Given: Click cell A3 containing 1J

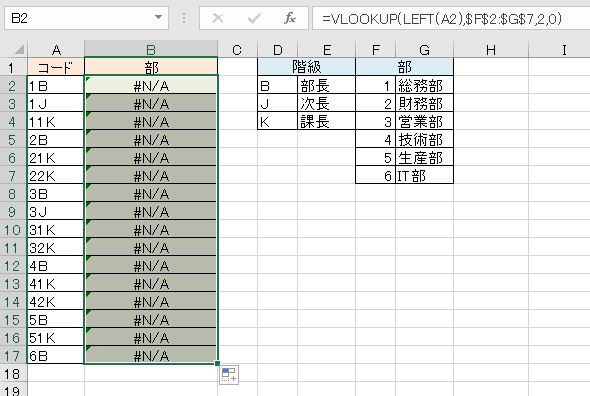Looking at the screenshot, I should pos(56,104).
